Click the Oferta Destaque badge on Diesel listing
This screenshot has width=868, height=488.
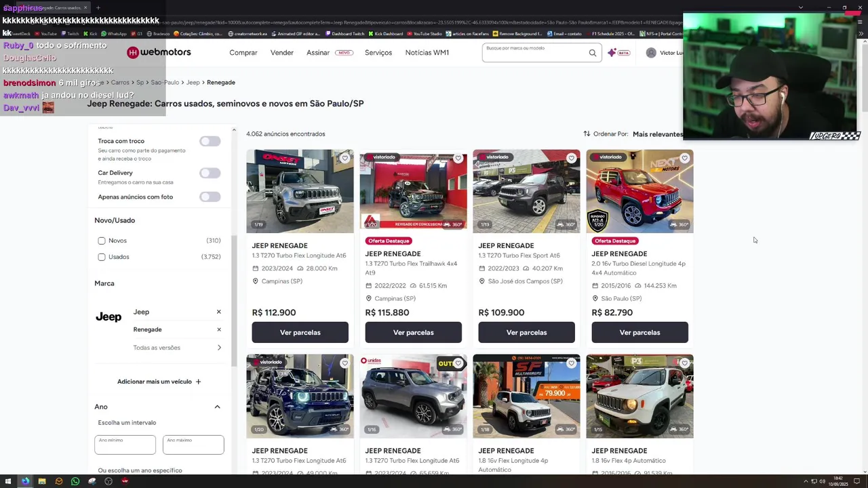[615, 241]
